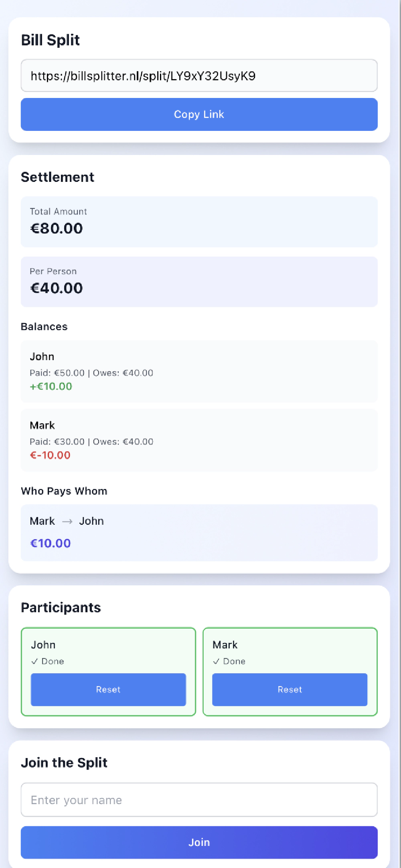The image size is (401, 868).
Task: Click the checkmark next to Mark's Done status
Action: tap(217, 661)
